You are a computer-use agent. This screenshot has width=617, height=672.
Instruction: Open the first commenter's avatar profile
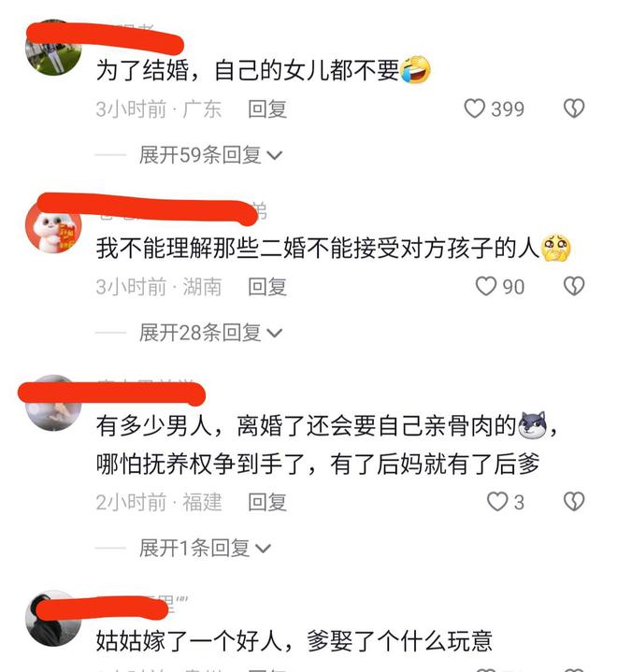[x=53, y=48]
